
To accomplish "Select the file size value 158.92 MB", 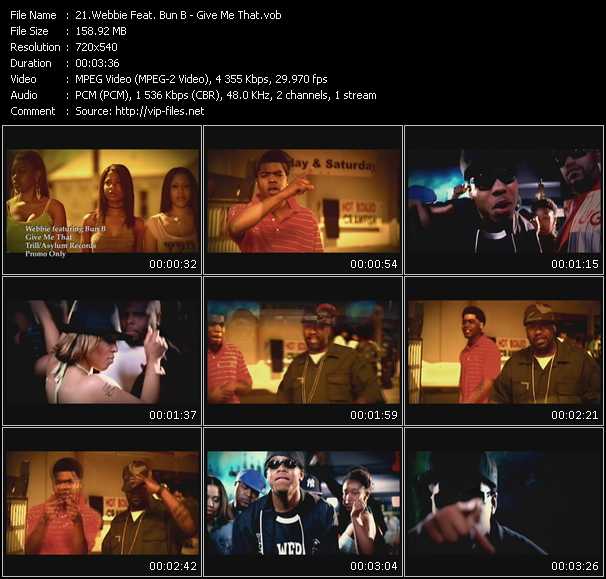I will (x=101, y=31).
